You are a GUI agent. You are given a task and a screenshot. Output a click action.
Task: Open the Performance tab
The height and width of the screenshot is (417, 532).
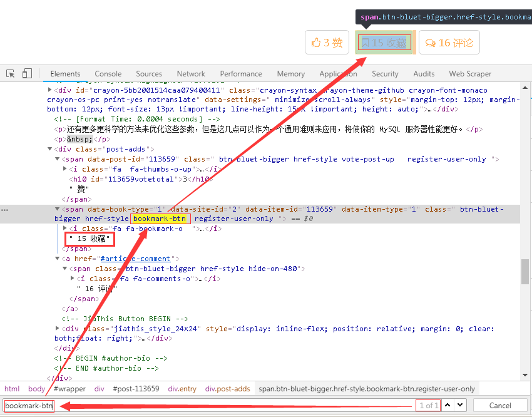(241, 74)
